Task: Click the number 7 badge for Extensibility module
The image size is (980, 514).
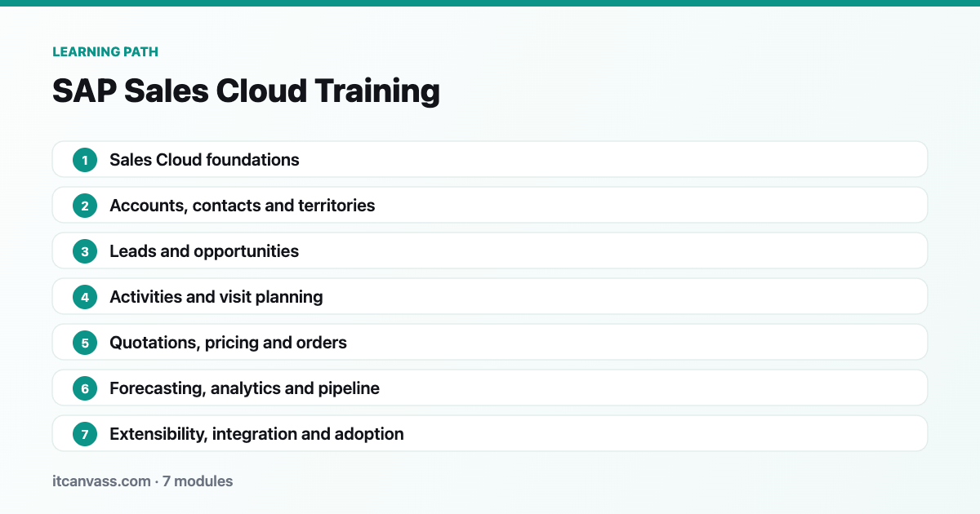Action: pos(85,434)
